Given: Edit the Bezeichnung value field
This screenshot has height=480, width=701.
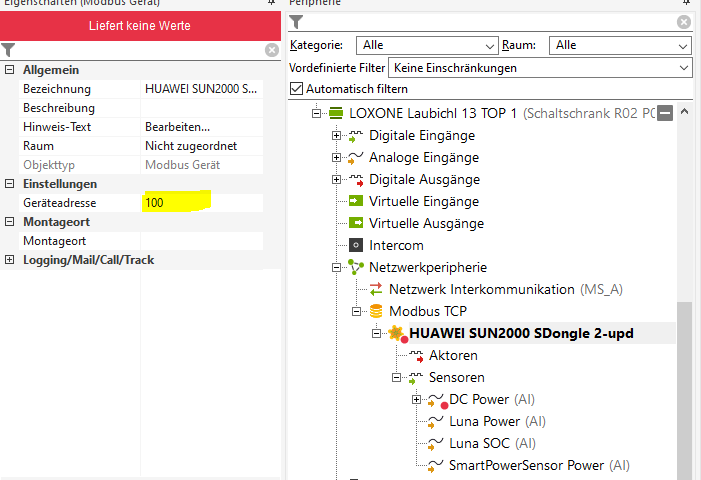Looking at the screenshot, I should click(x=202, y=89).
